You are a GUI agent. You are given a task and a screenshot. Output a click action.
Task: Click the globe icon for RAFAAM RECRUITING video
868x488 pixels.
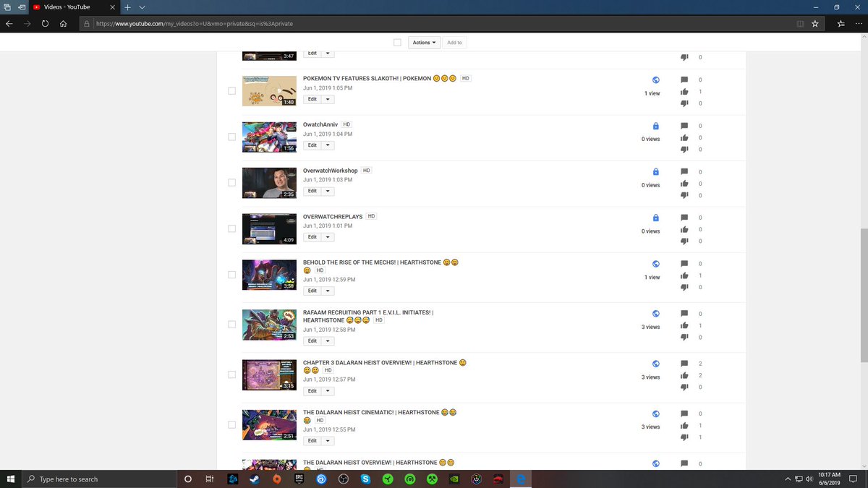[655, 314]
